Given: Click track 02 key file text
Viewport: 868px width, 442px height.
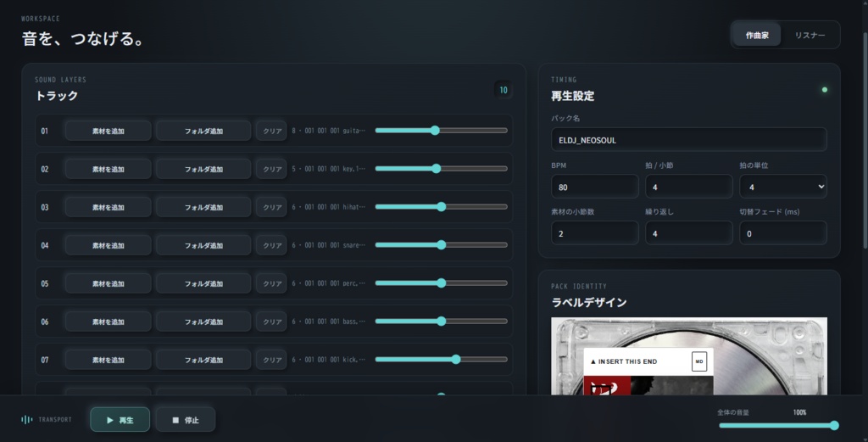Looking at the screenshot, I should pos(329,169).
